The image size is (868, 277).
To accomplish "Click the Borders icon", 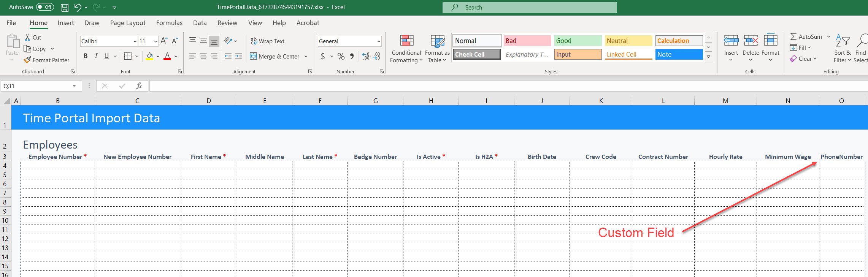I will pos(128,56).
